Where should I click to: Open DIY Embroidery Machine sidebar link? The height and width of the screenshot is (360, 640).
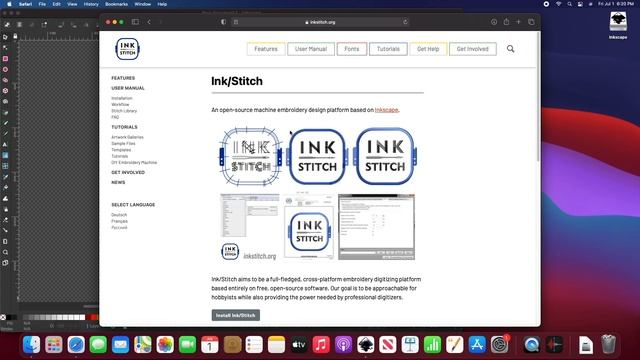[134, 162]
